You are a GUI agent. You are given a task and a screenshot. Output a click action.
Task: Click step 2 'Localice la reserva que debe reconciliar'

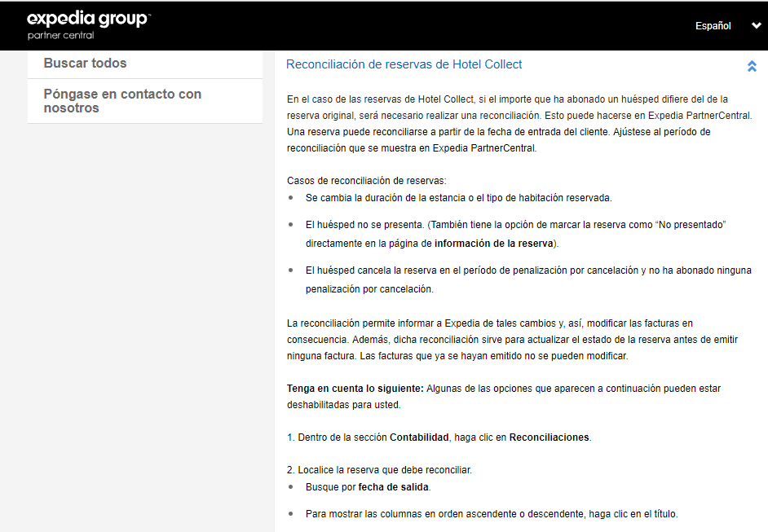(x=380, y=470)
